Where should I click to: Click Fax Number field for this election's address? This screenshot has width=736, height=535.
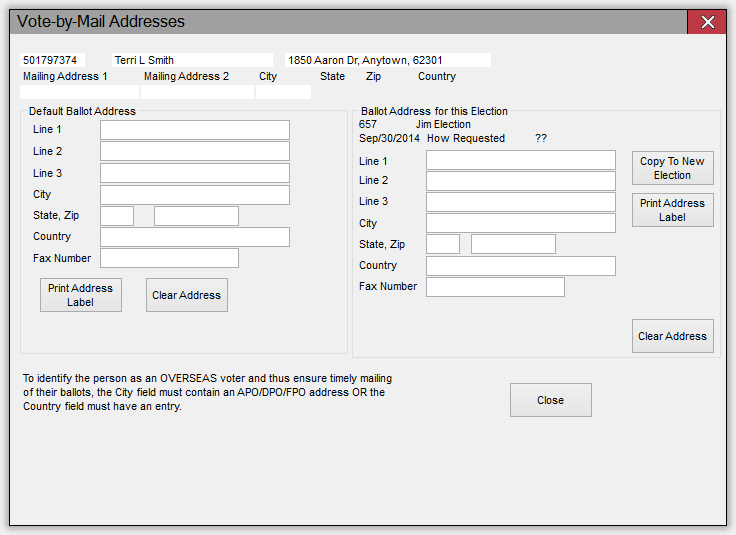click(495, 287)
